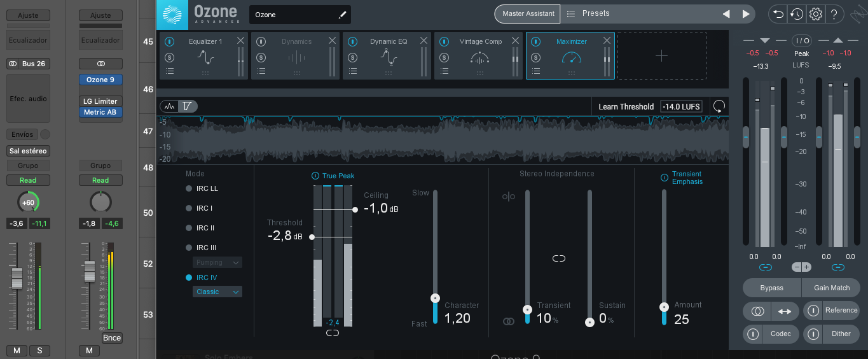
Task: Toggle the input gain link icon
Action: pos(765,267)
